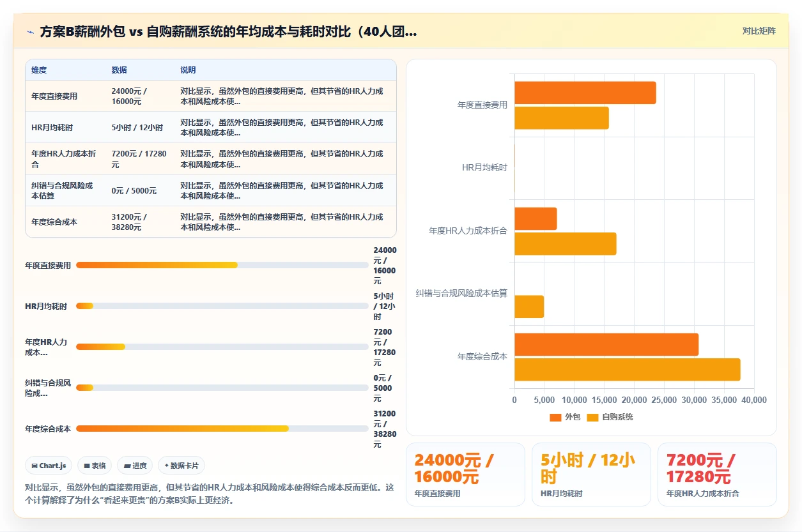Click the 年度直接费用 progress bar
Image resolution: width=802 pixels, height=532 pixels.
tap(222, 265)
